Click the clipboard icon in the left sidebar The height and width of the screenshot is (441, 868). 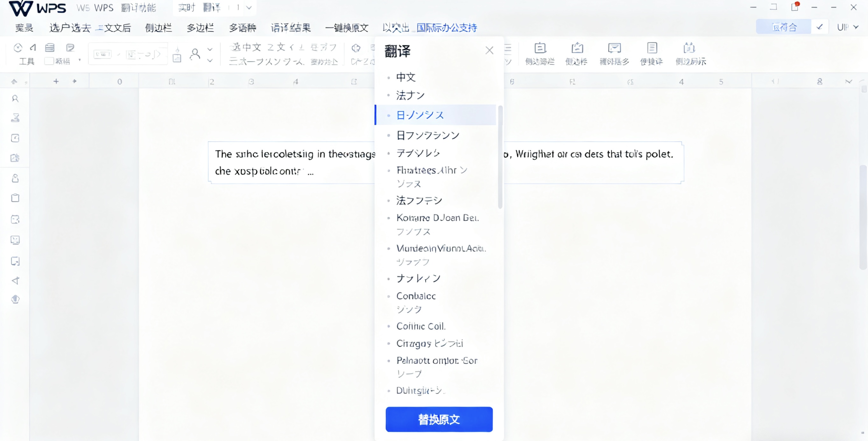pyautogui.click(x=15, y=198)
